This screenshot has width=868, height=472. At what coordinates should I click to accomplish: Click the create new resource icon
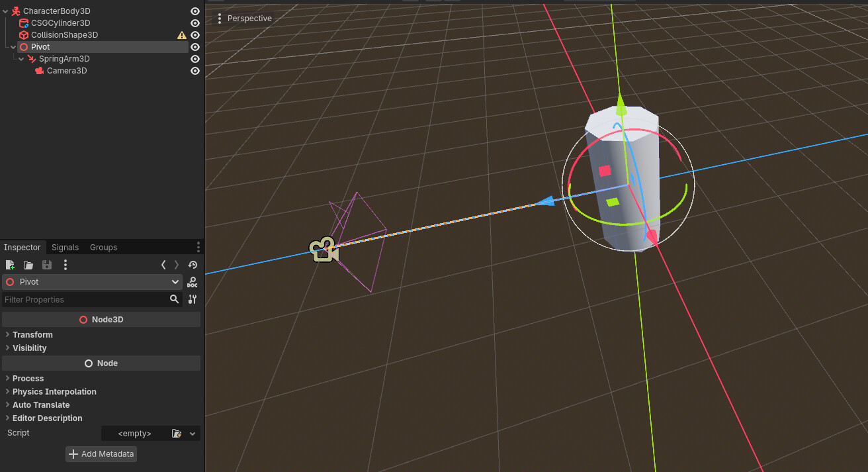(x=10, y=265)
